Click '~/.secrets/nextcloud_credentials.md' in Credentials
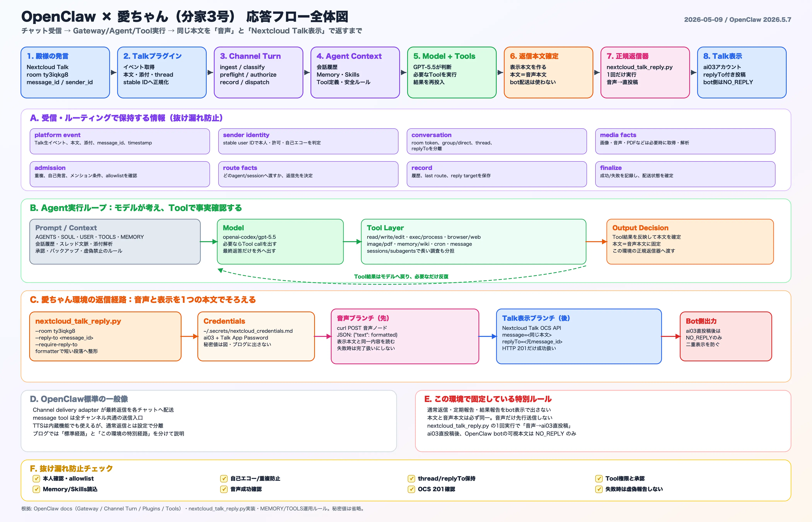The height and width of the screenshot is (522, 812). [x=248, y=331]
